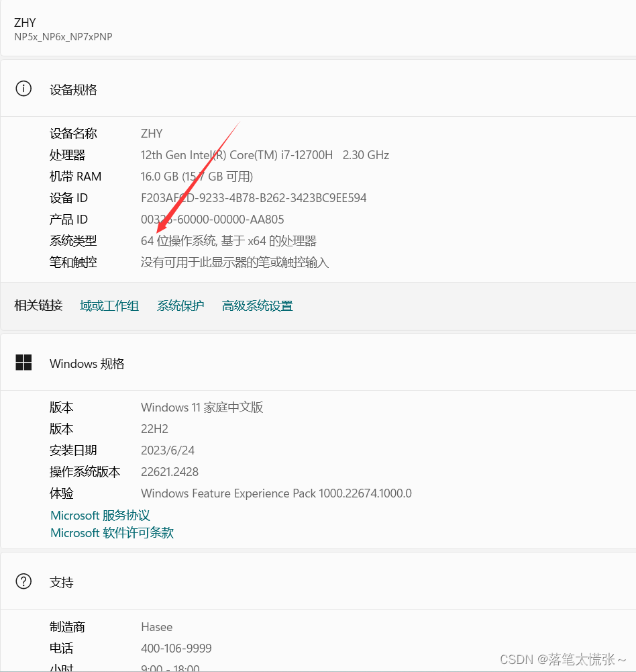Click the Windows 规格 section heading
This screenshot has height=672, width=636.
click(87, 363)
